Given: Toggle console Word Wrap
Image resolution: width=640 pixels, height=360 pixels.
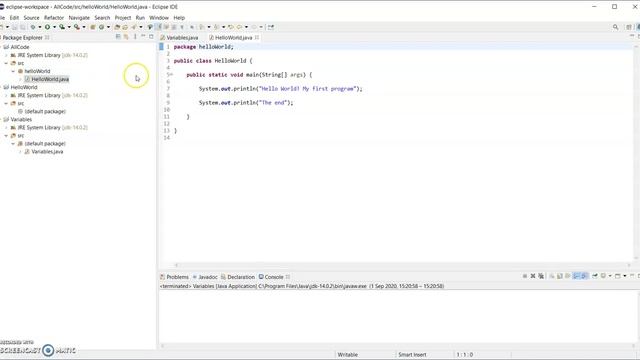Looking at the screenshot, I should [x=567, y=276].
